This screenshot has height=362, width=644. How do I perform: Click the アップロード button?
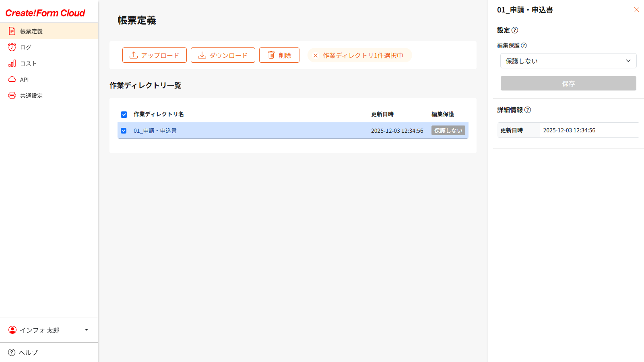pyautogui.click(x=154, y=55)
